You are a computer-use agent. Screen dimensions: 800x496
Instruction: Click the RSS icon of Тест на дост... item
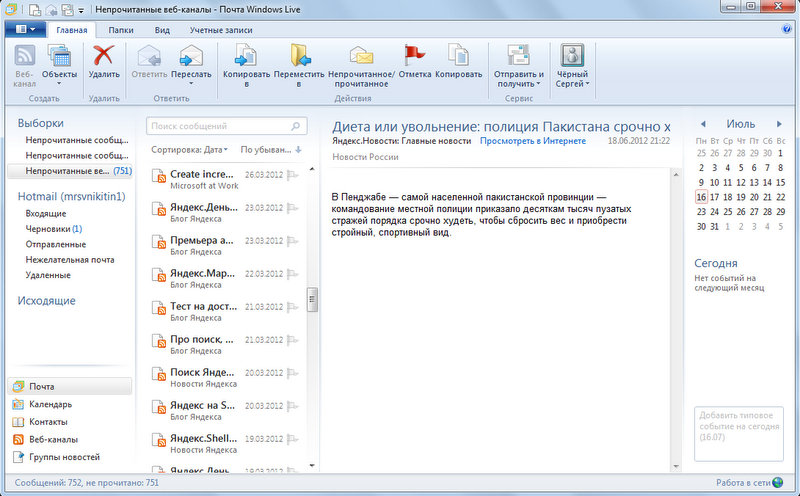(159, 309)
